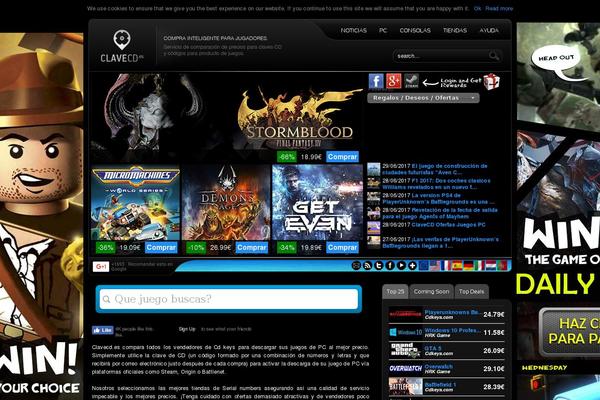
Task: Click the Overwatch logo in Top 25
Action: pyautogui.click(x=405, y=369)
